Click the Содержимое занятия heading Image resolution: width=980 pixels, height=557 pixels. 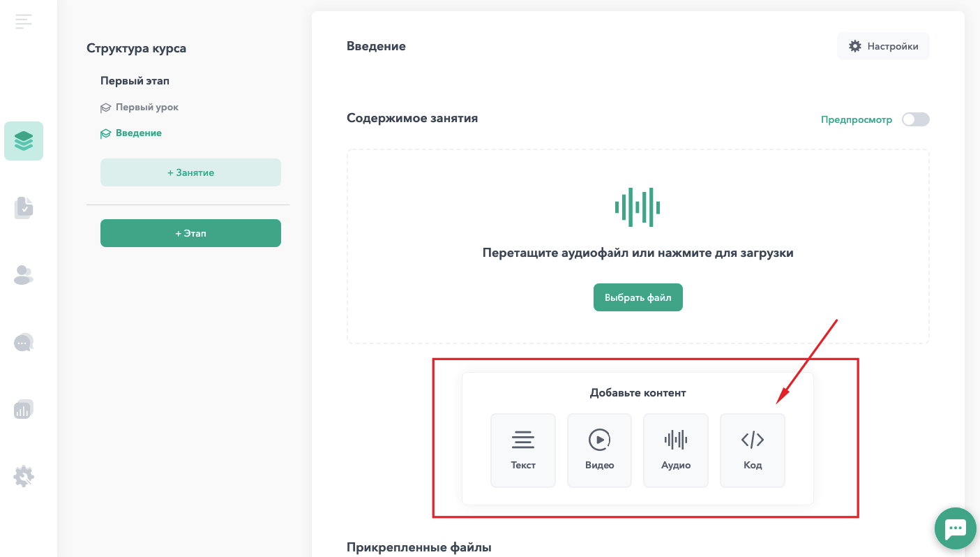[412, 118]
